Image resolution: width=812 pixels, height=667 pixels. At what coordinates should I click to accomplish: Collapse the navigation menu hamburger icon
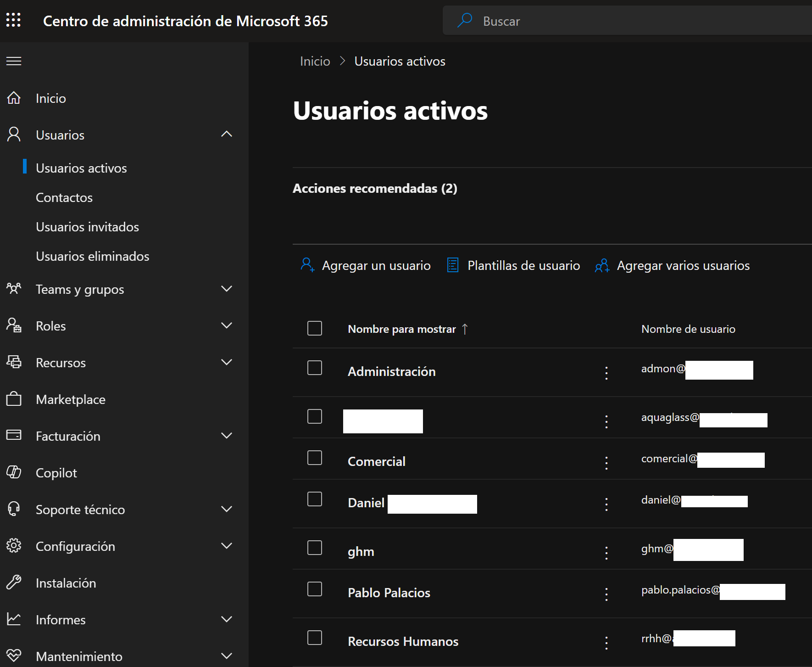[14, 61]
